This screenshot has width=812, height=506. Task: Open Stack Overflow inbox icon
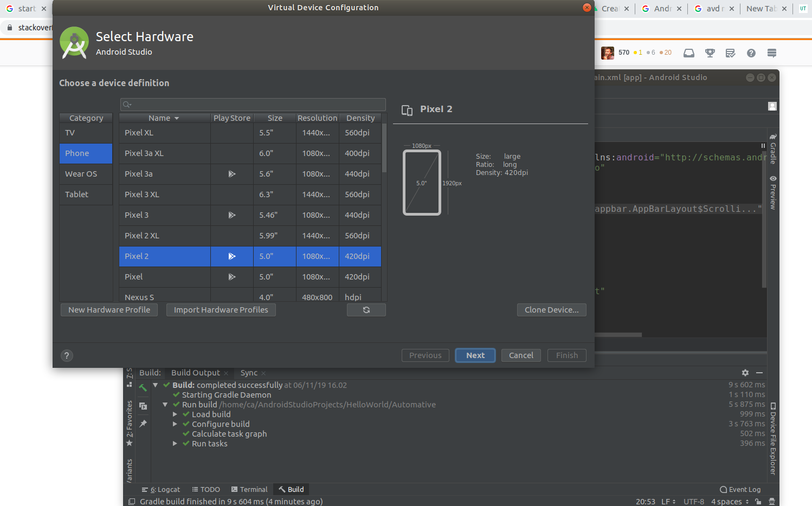(689, 53)
